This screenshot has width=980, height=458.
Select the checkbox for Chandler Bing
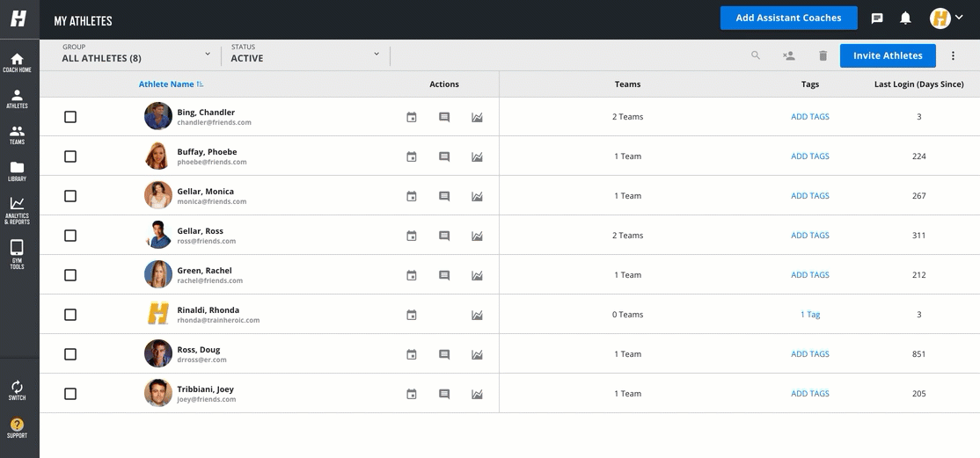click(70, 117)
